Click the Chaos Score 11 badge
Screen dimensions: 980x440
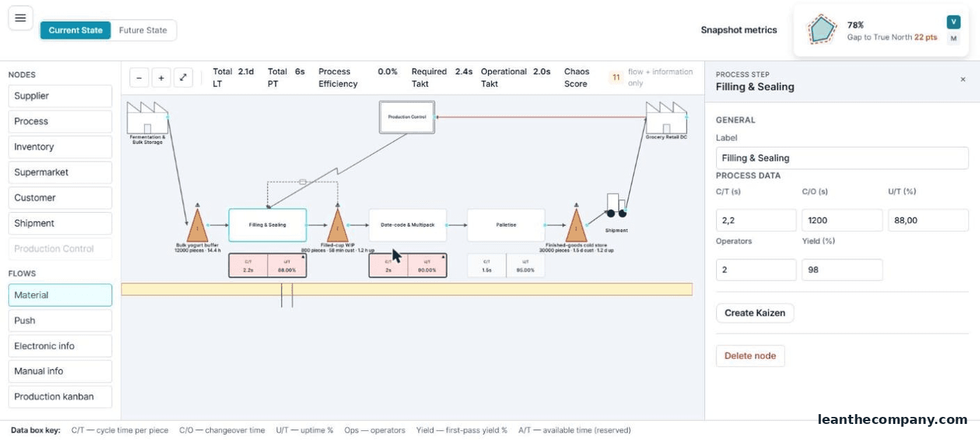point(616,78)
